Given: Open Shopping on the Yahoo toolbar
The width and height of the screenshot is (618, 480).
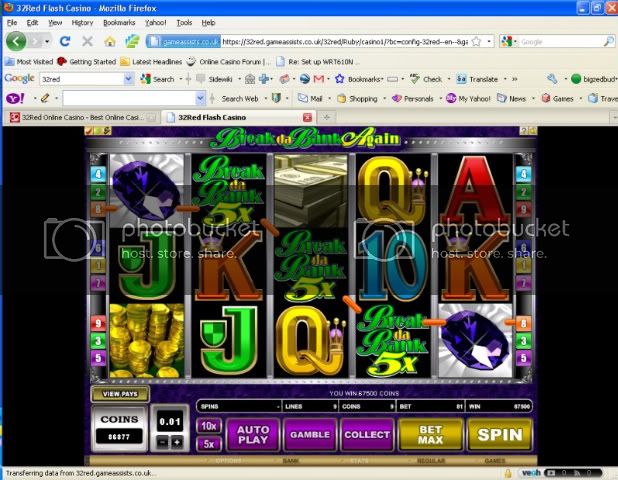Looking at the screenshot, I should (x=357, y=99).
